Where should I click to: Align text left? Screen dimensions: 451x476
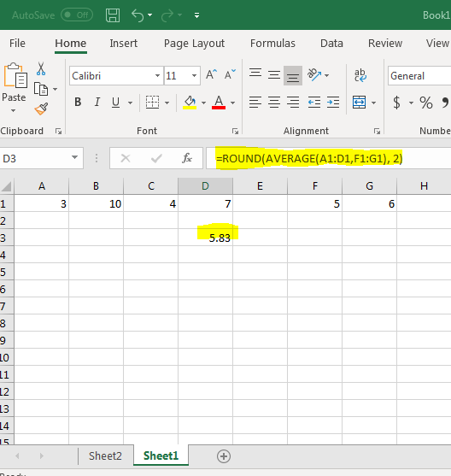255,103
